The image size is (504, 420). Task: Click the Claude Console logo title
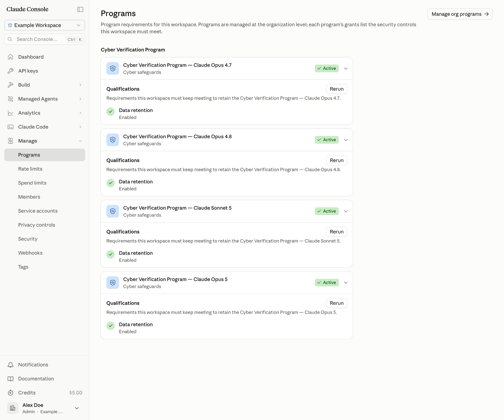pos(27,9)
